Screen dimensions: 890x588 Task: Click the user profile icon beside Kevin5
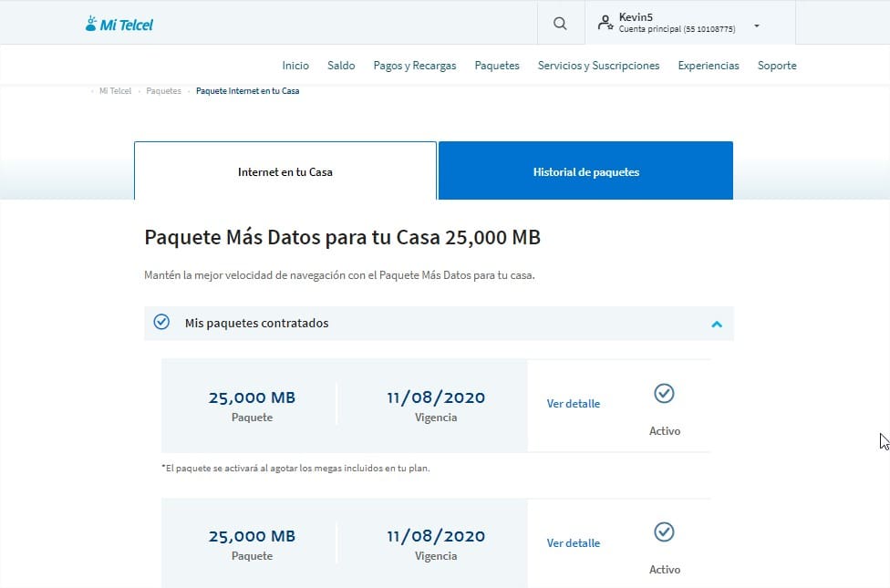click(605, 24)
